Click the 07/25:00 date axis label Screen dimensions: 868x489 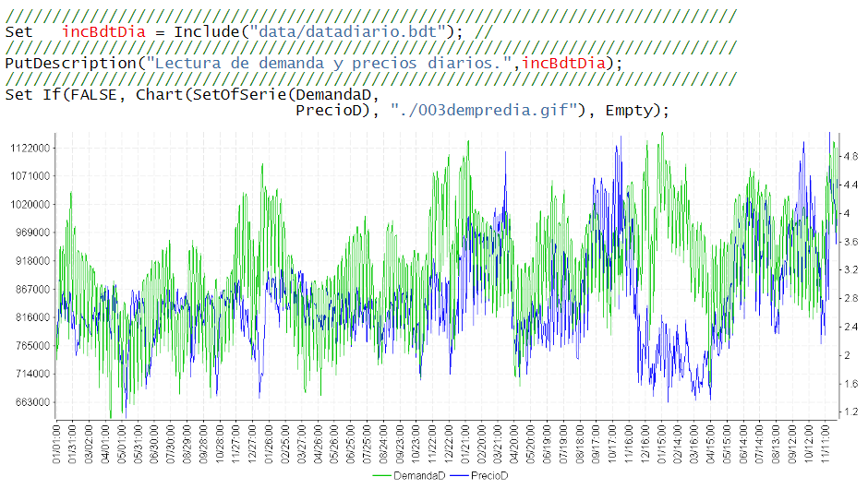[367, 444]
